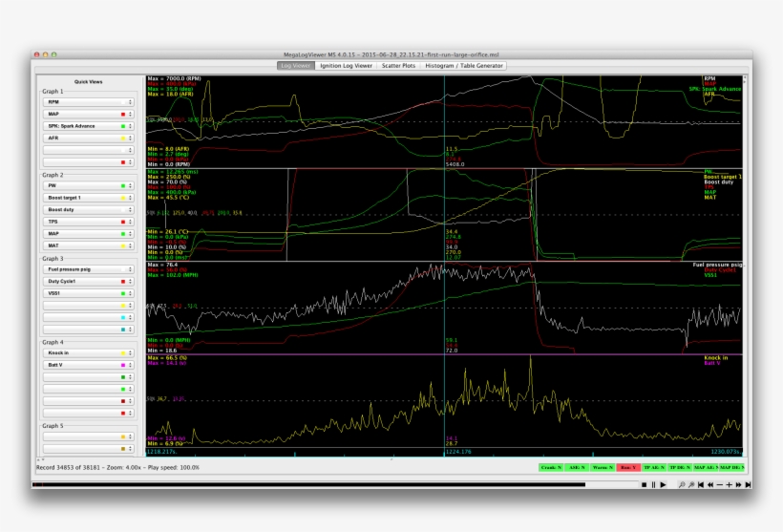Click the TP AE: N status indicator
The height and width of the screenshot is (532, 783).
point(654,468)
